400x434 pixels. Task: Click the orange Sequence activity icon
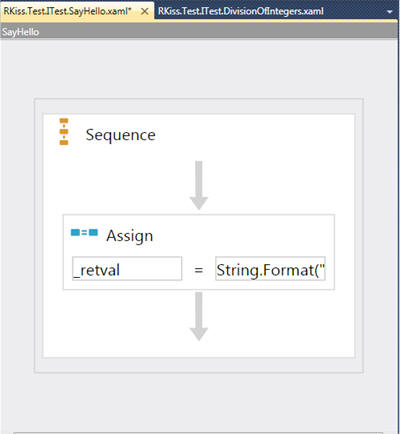pyautogui.click(x=64, y=131)
